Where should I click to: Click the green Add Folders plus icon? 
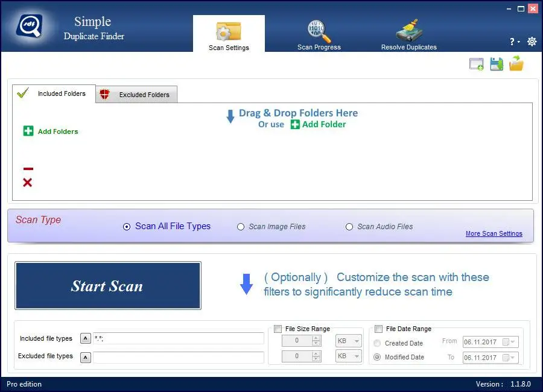tap(28, 131)
